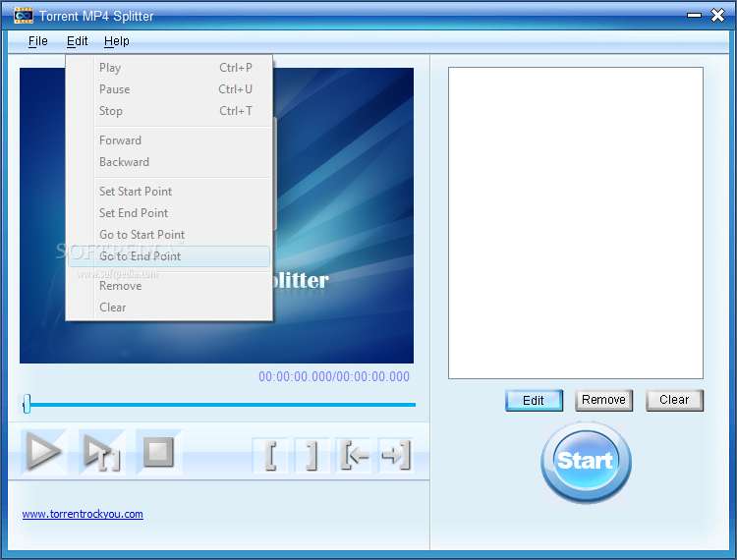Open the File menu
The image size is (737, 560).
click(x=37, y=41)
